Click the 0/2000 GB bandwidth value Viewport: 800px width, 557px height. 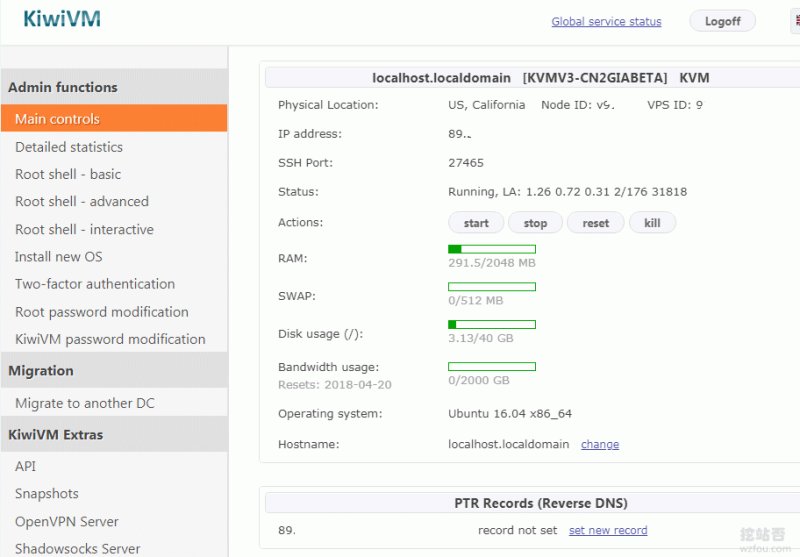pos(479,381)
